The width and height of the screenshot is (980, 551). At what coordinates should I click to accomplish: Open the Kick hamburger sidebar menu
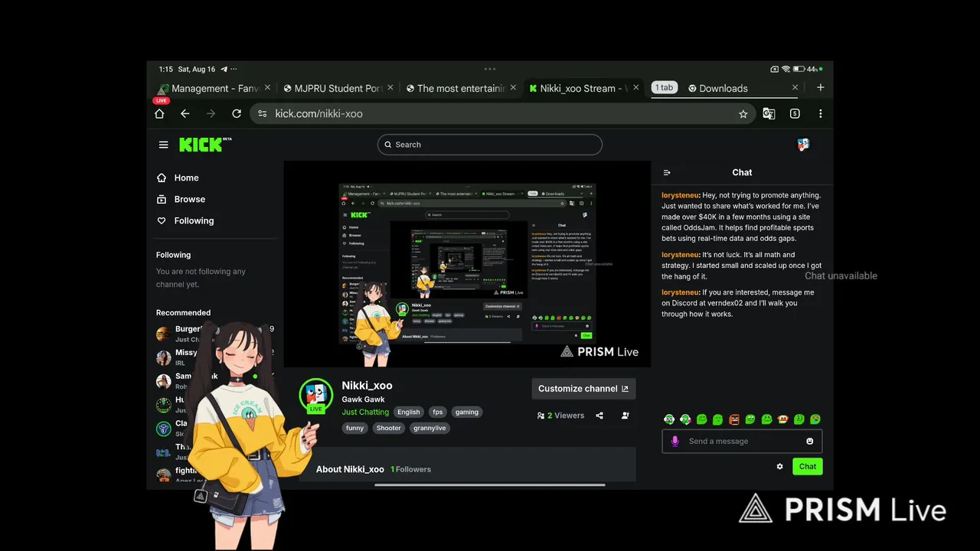pos(163,145)
